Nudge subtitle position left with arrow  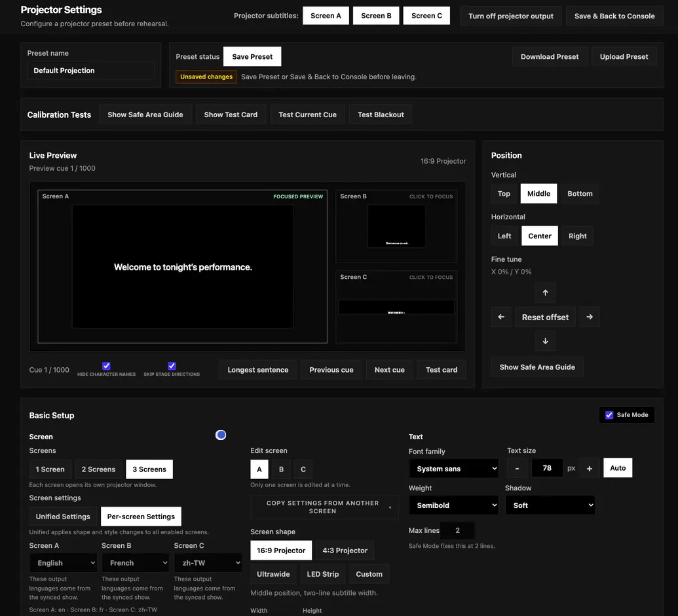pyautogui.click(x=501, y=317)
